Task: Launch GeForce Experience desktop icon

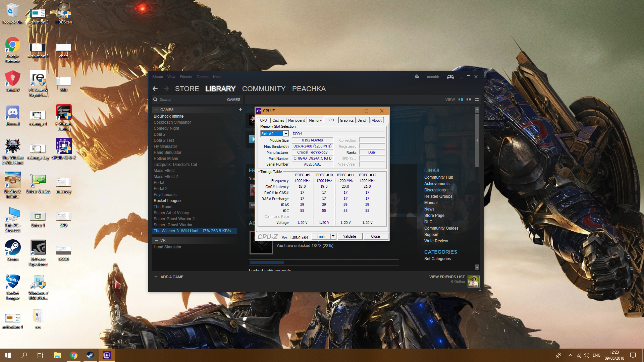Action: 38,253
